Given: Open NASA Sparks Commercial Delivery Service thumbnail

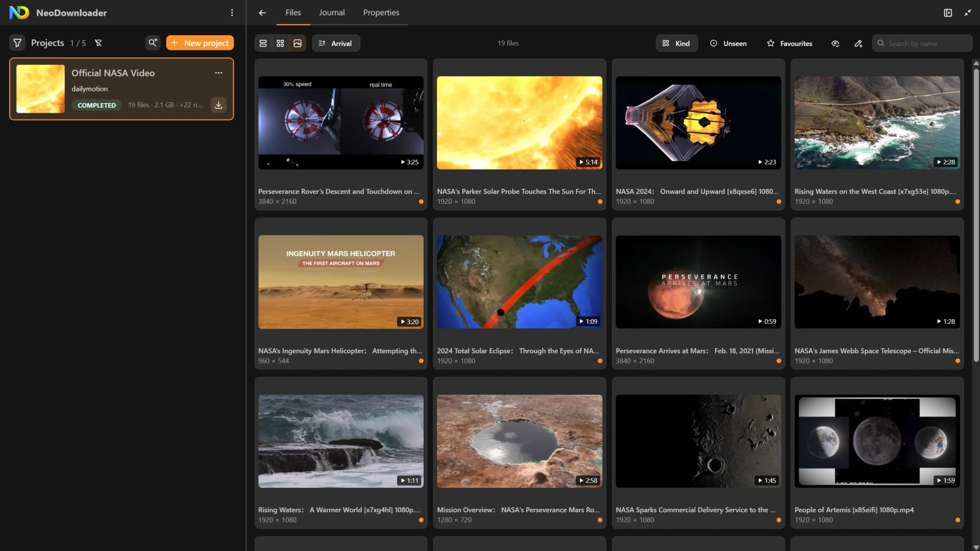Looking at the screenshot, I should pos(698,441).
